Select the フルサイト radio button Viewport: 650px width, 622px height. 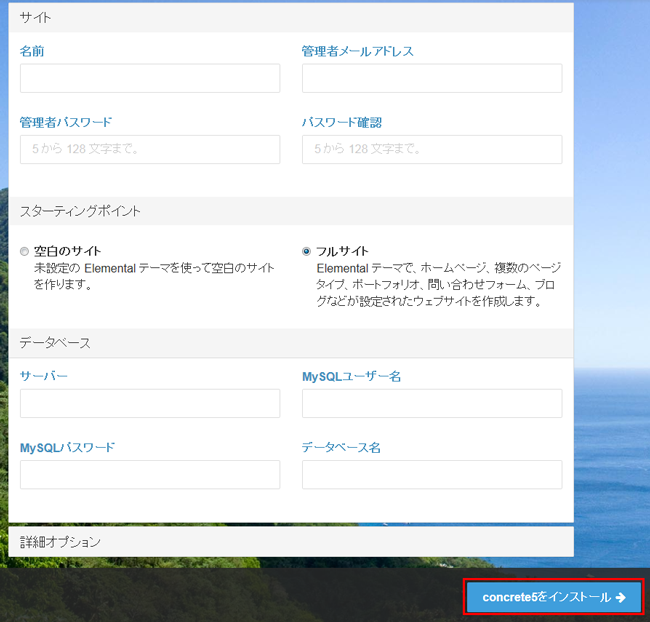coord(306,251)
